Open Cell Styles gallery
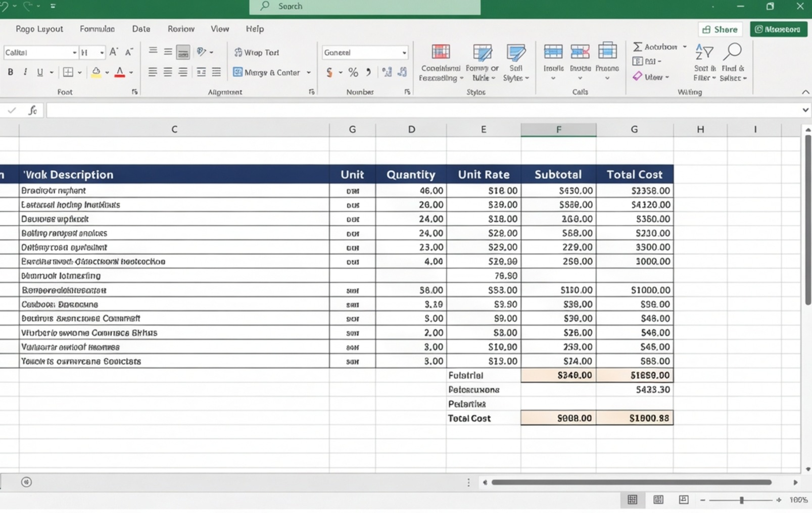The height and width of the screenshot is (513, 812). [x=516, y=63]
